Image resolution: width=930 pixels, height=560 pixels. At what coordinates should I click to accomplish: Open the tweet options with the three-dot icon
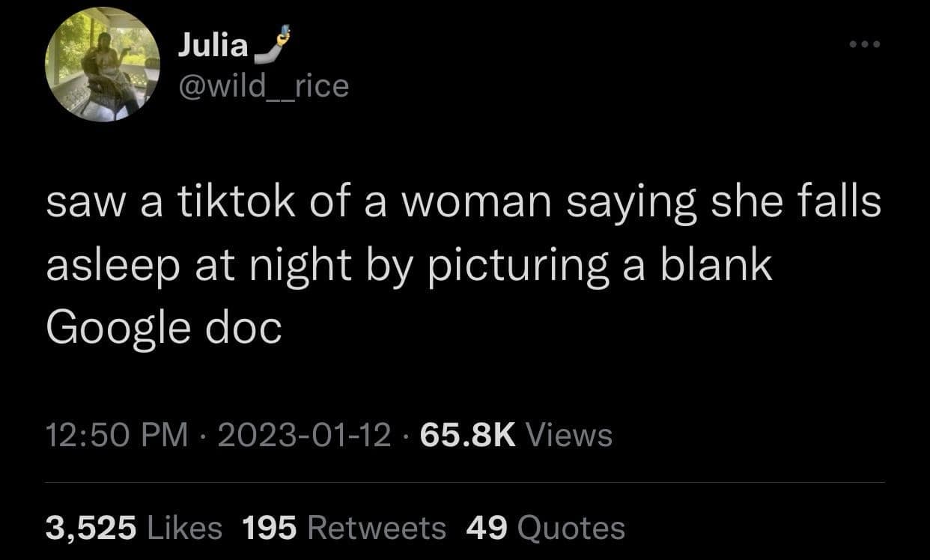pos(864,43)
